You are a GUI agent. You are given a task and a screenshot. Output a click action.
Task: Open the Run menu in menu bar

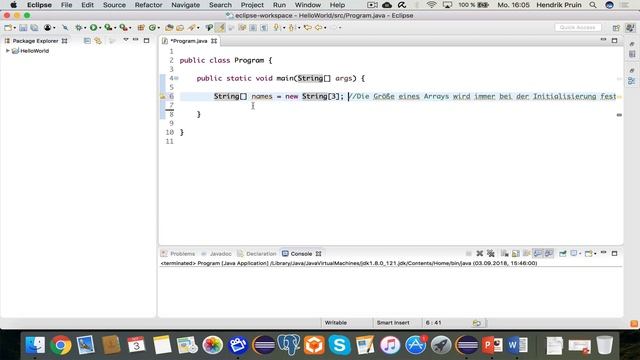pyautogui.click(x=279, y=5)
